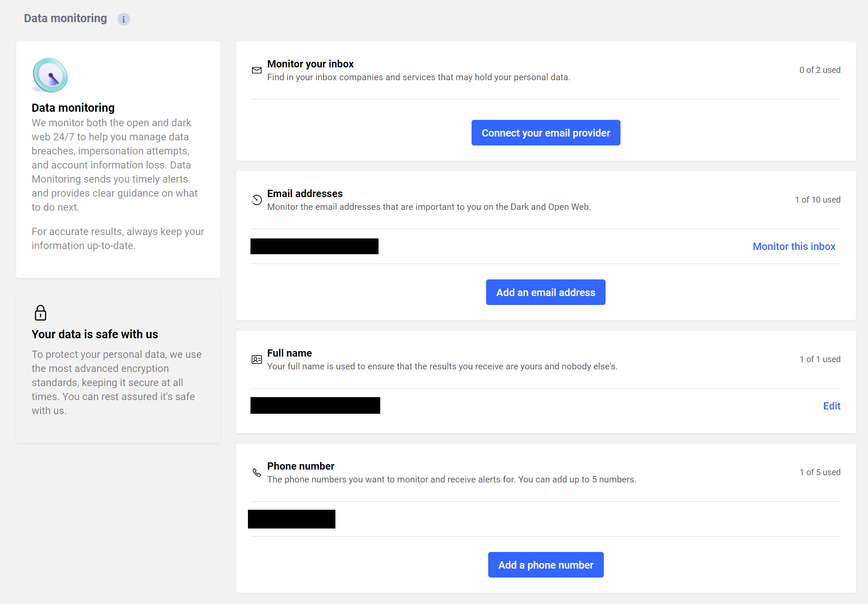Click the envelope logo in the left info card
Viewport: 868px width, 604px height.
(50, 76)
